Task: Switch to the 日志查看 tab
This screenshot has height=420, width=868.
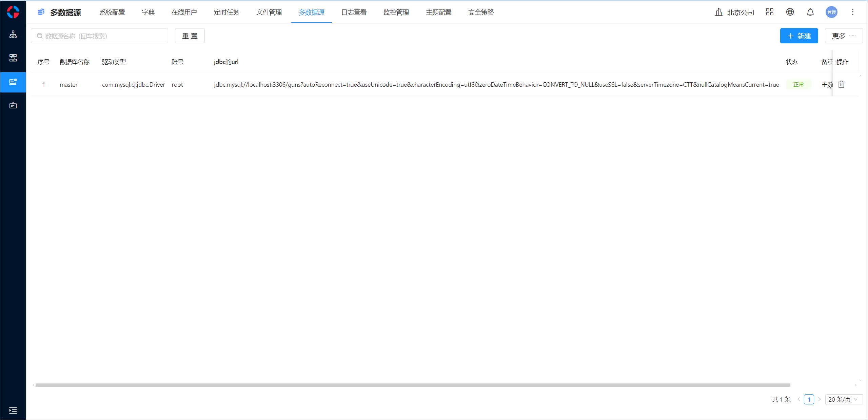Action: [x=354, y=13]
